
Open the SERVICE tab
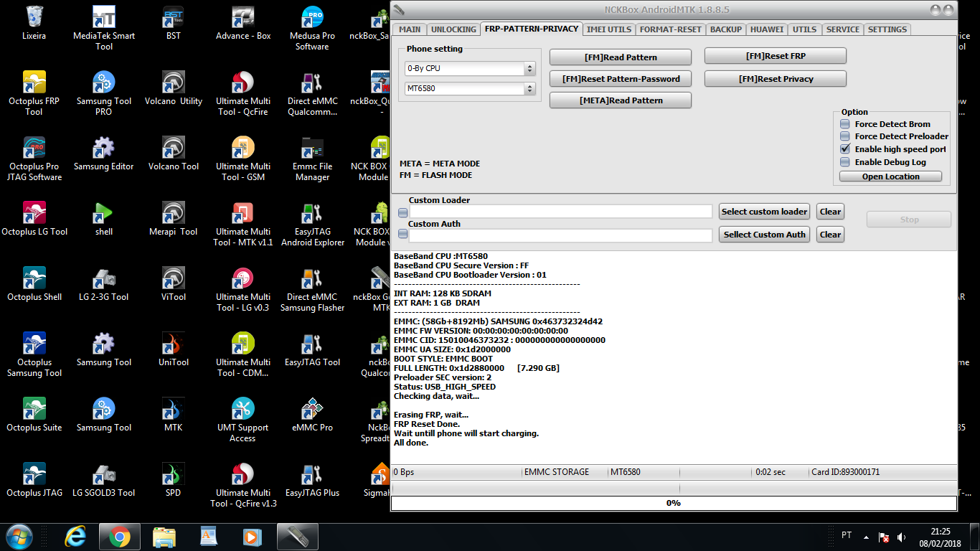(x=842, y=29)
